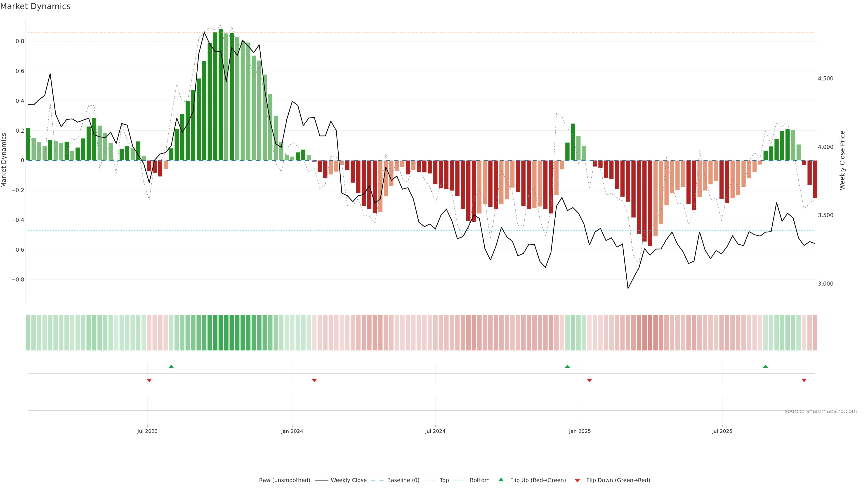Click the Market Dynamics chart title
This screenshot has width=868, height=488.
point(35,6)
